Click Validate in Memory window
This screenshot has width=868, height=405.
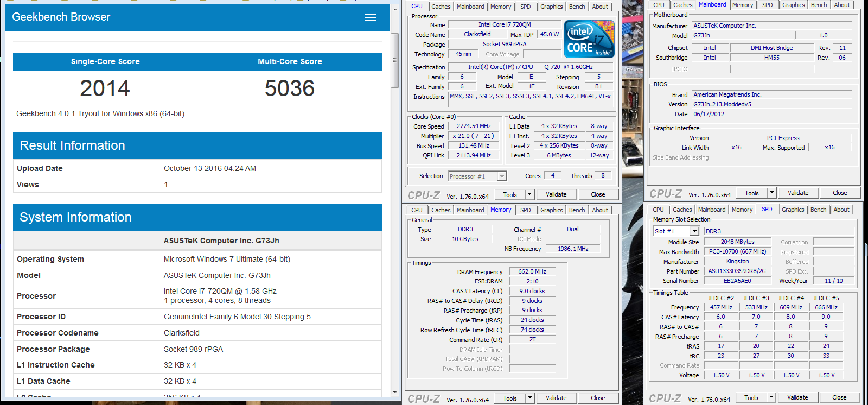coord(556,398)
